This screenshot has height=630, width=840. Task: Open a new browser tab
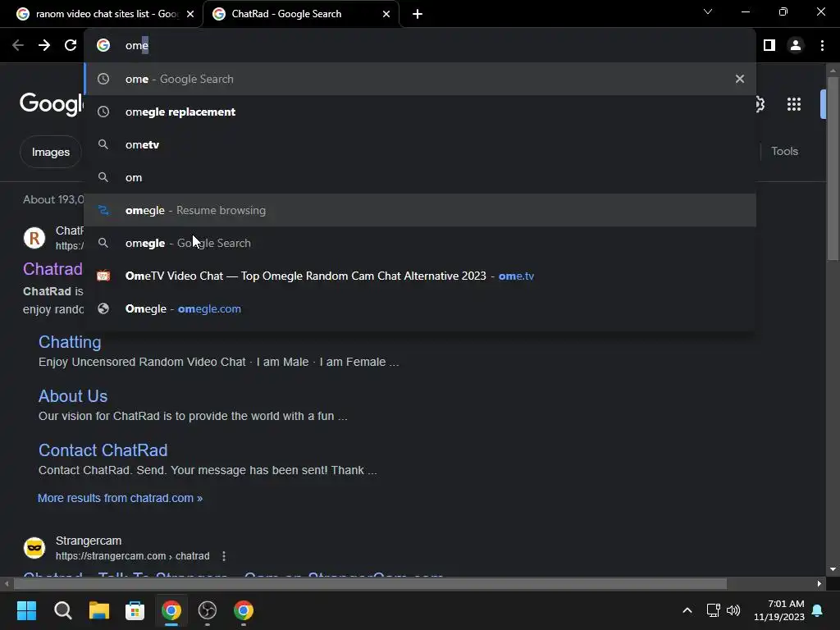[x=418, y=14]
